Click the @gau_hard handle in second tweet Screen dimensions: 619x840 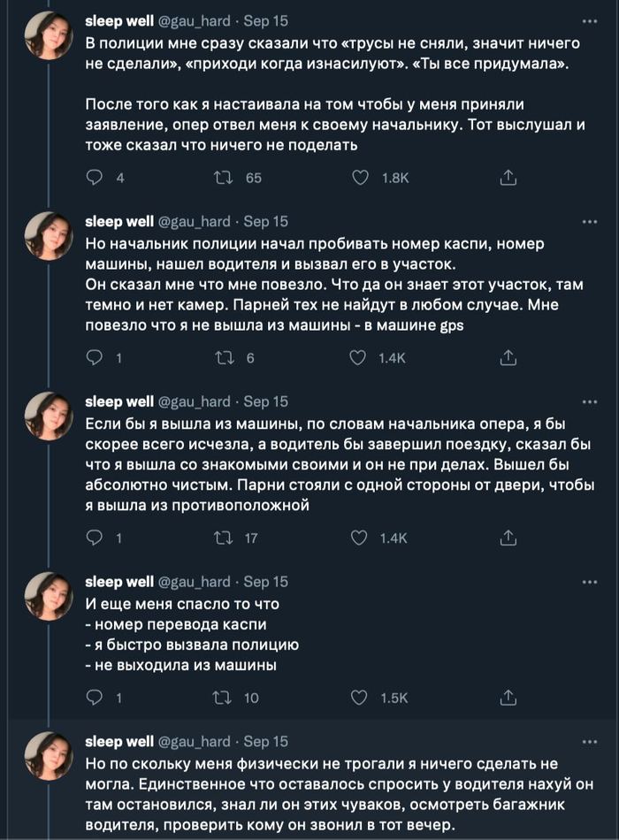pos(194,221)
